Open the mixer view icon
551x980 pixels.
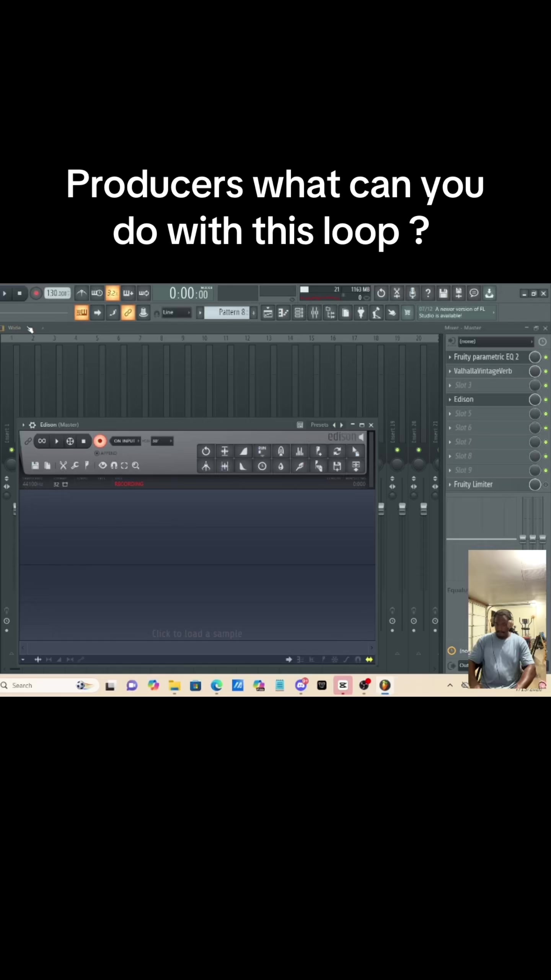315,313
